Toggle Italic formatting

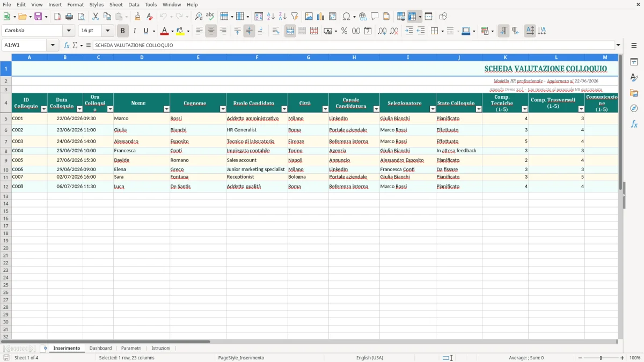coord(135,31)
